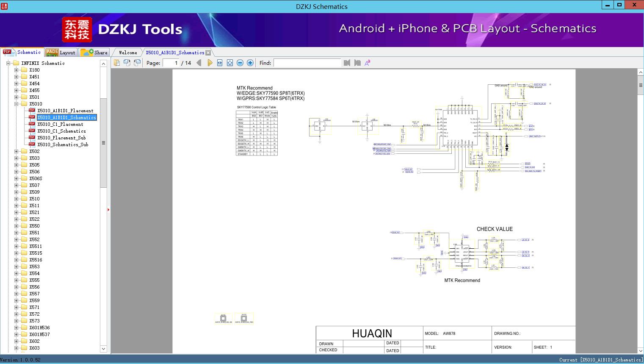Close the X5010_A1B1D1_Schematics tab
644x364 pixels.
(208, 53)
